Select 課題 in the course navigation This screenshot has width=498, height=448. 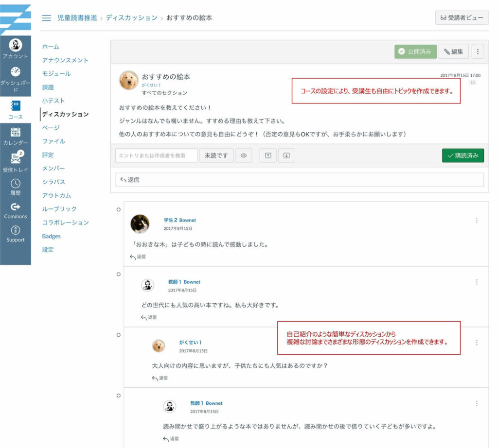(x=48, y=87)
